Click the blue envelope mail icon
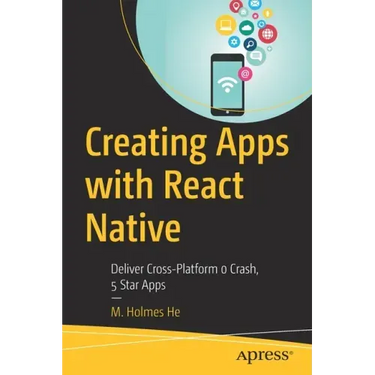Screen dimensions: 375x375 click(255, 4)
